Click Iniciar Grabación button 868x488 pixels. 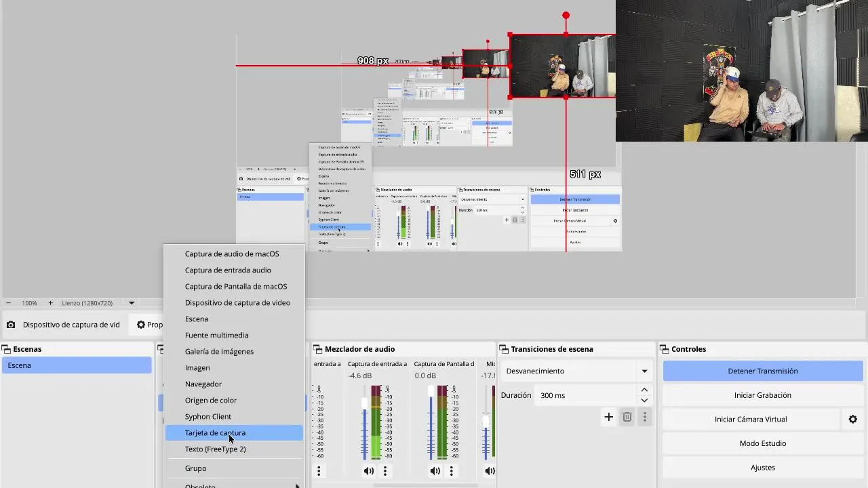pos(763,395)
